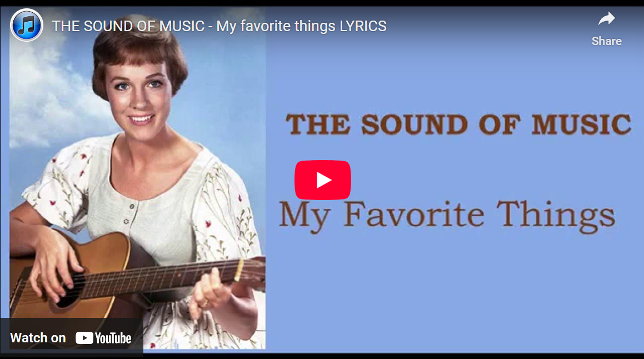The height and width of the screenshot is (359, 644).
Task: Click the word 'Favorite' in the caption
Action: tap(414, 213)
